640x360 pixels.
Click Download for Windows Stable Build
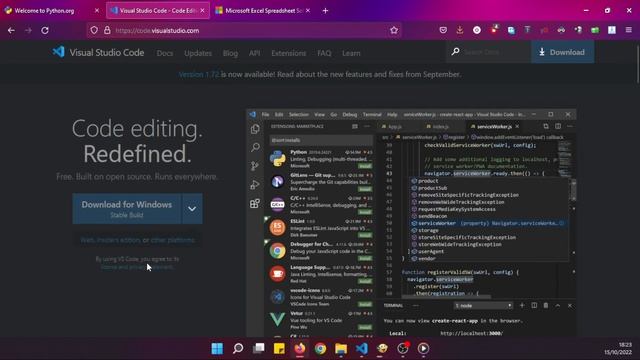tap(127, 209)
